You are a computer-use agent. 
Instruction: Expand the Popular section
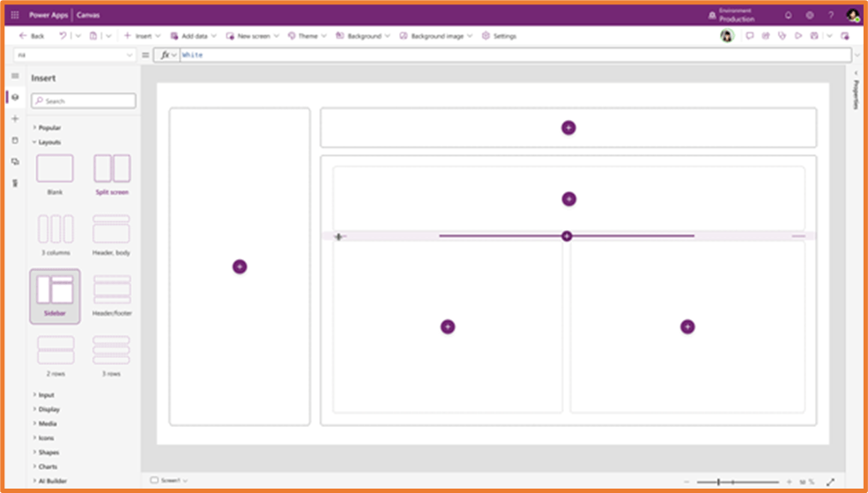pyautogui.click(x=49, y=128)
